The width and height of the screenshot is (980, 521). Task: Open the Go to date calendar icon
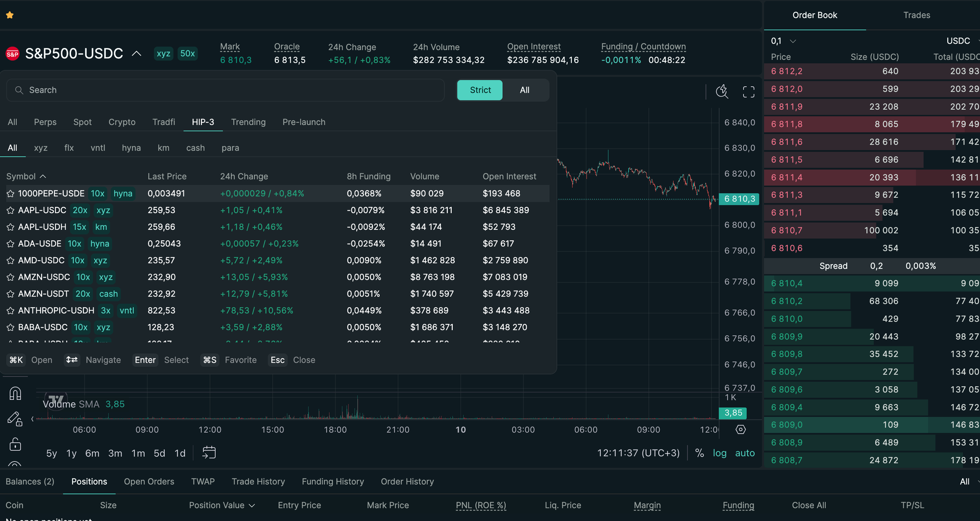click(209, 452)
